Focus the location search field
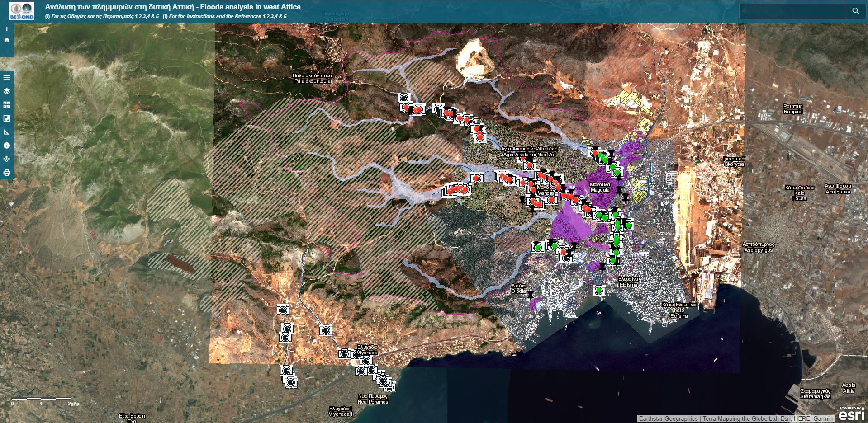This screenshot has height=423, width=868. [793, 11]
